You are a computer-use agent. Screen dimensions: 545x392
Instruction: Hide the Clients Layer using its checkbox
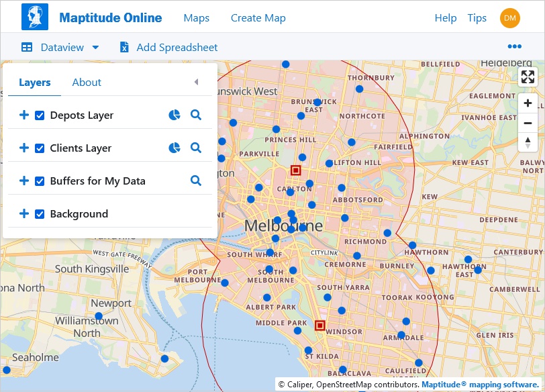[40, 148]
